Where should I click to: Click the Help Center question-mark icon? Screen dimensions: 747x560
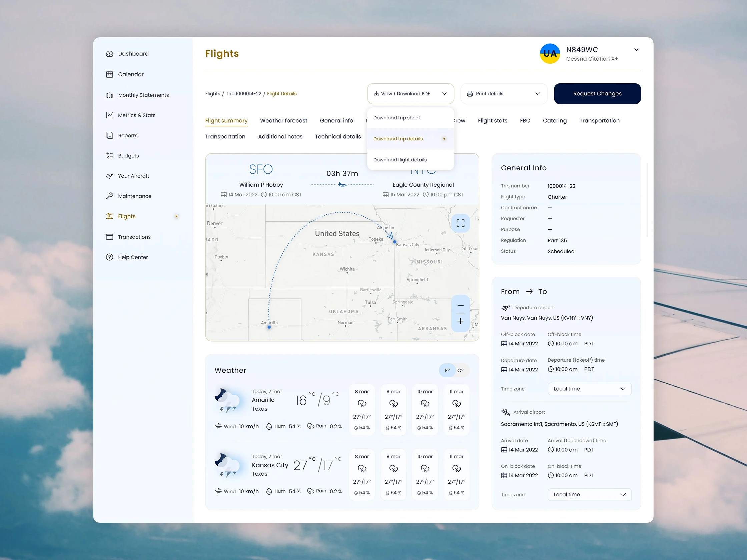(x=109, y=257)
